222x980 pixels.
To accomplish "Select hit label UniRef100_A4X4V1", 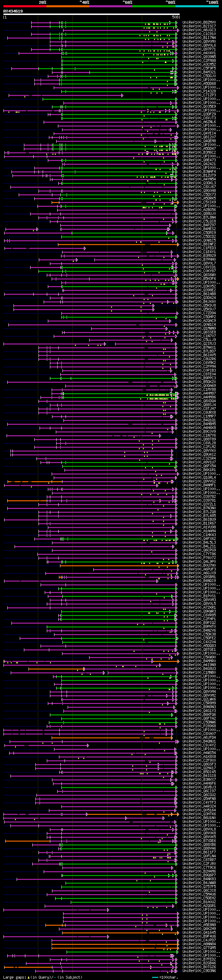I will (199, 53).
